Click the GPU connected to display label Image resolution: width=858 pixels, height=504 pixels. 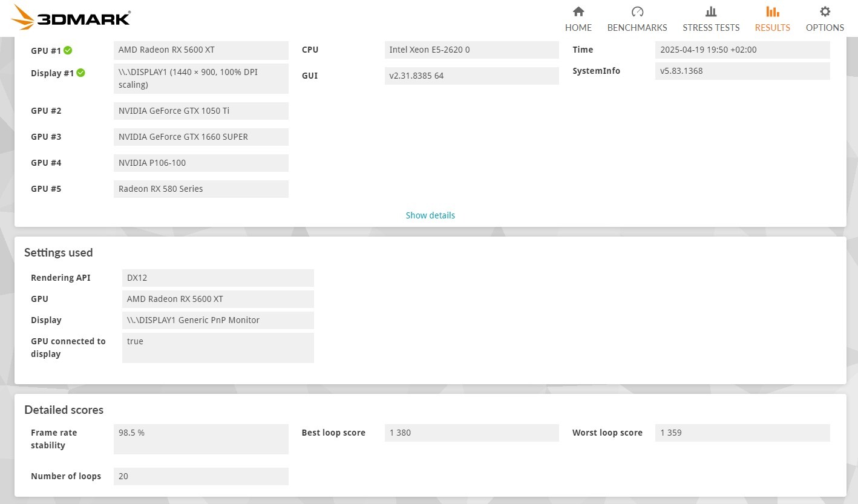(x=68, y=348)
